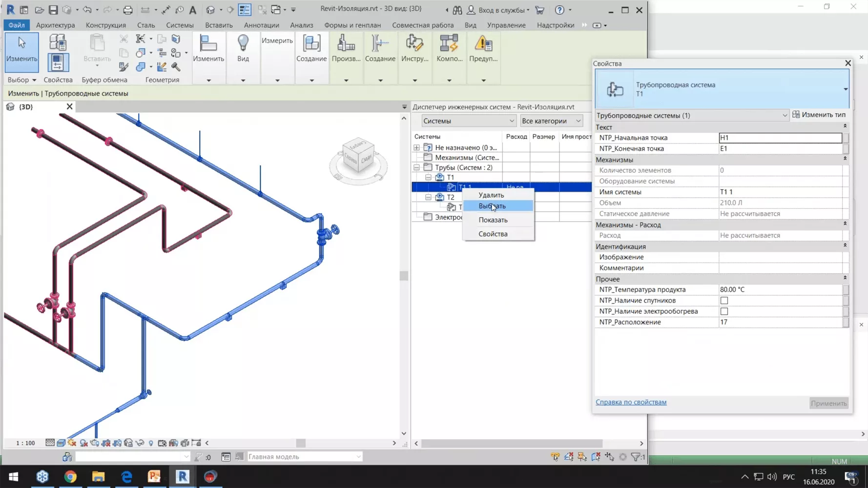Open Revit from the Windows taskbar
This screenshot has height=488, width=868.
click(182, 477)
